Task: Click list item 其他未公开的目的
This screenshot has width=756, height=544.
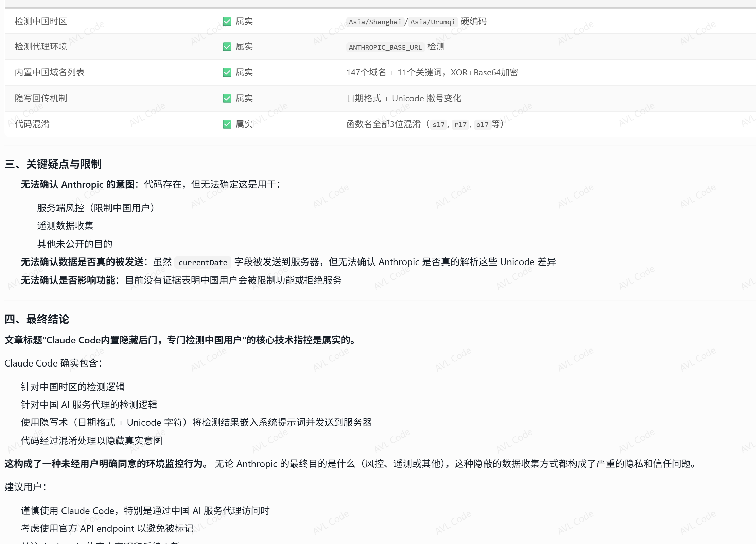Action: pos(75,244)
